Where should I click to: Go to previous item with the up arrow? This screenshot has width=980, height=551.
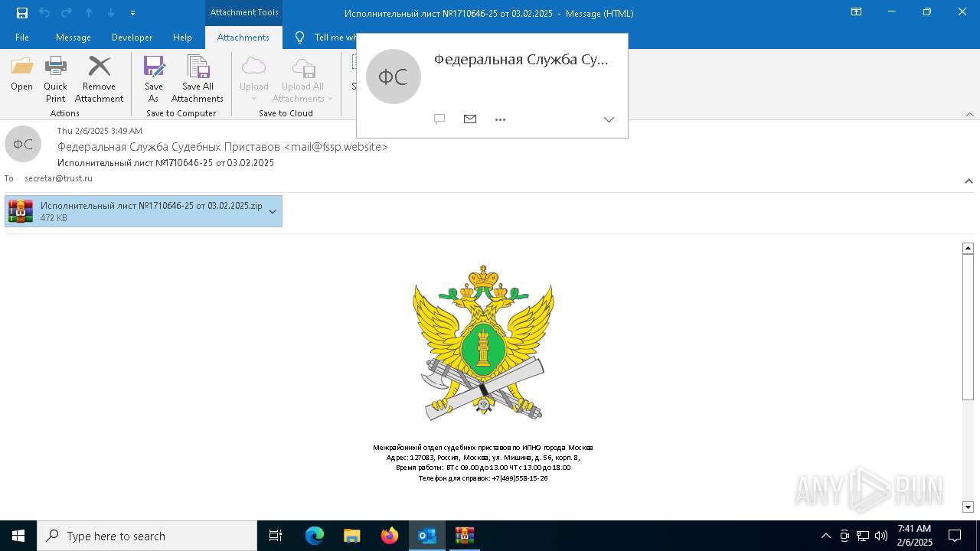point(89,13)
